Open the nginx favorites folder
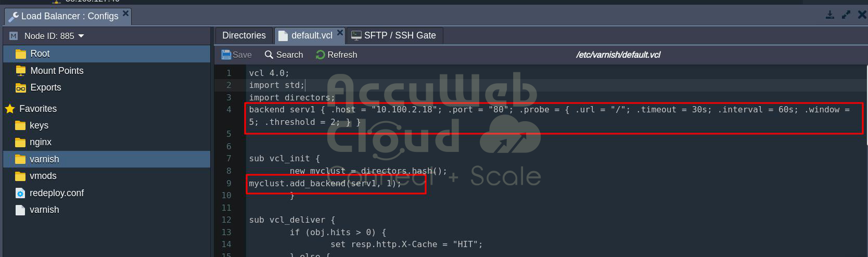The height and width of the screenshot is (257, 868). 40,142
